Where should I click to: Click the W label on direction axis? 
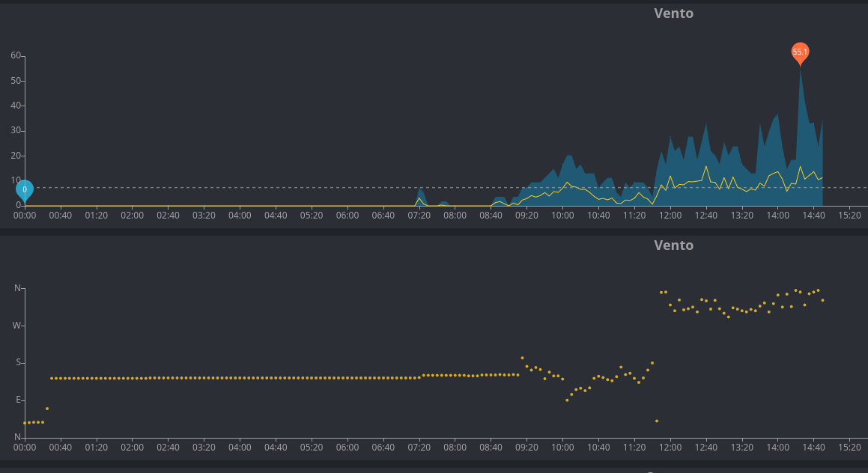(x=16, y=326)
